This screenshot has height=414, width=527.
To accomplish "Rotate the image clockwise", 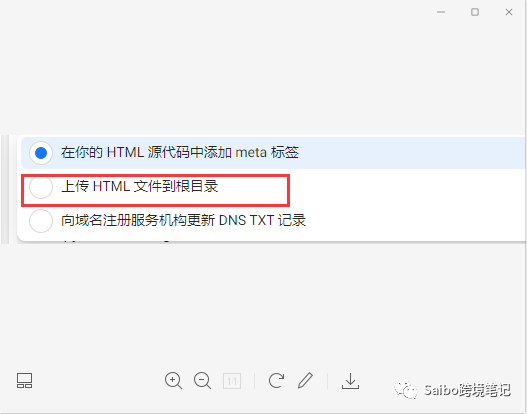I will [x=276, y=381].
